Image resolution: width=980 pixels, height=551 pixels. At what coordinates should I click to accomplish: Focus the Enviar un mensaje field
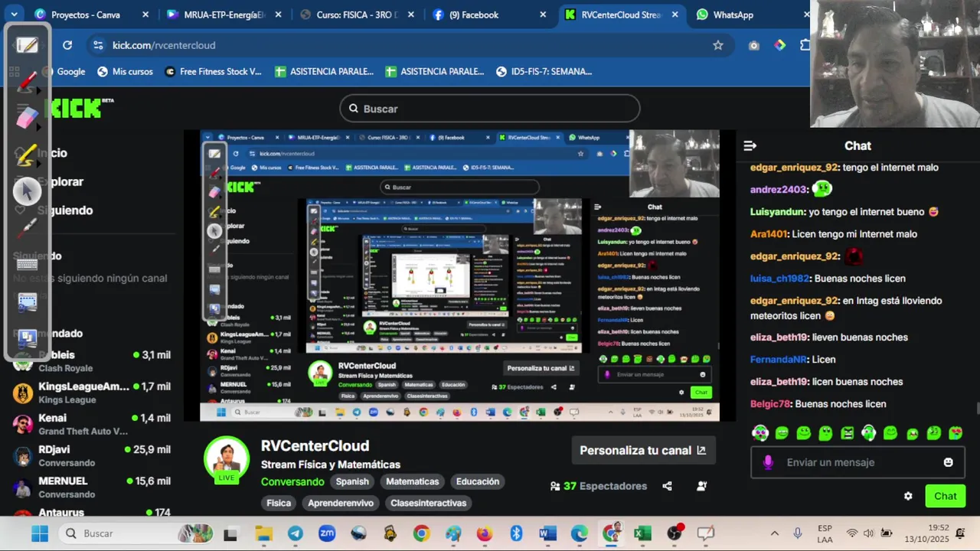pos(857,462)
